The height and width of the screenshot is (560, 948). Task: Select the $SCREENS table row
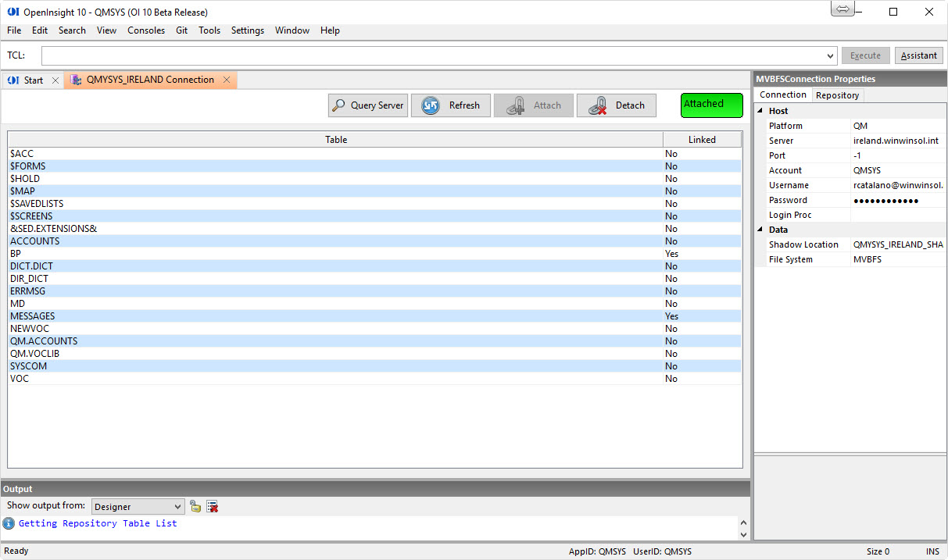pos(374,216)
